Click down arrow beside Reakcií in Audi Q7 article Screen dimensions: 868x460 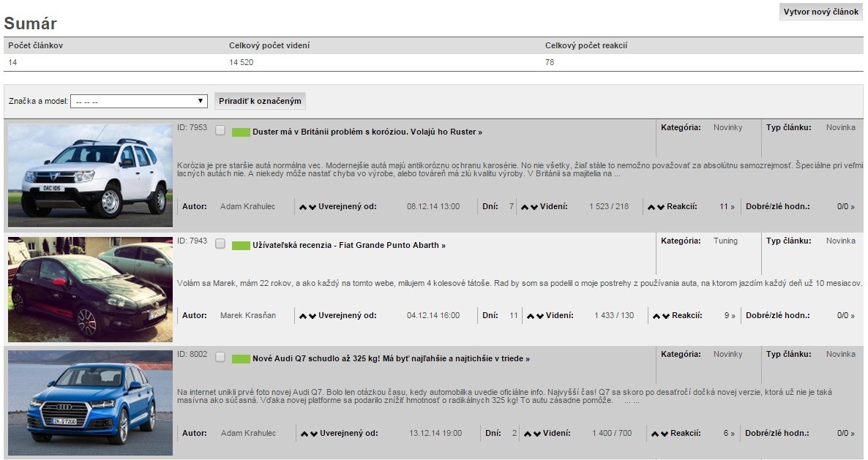(665, 434)
